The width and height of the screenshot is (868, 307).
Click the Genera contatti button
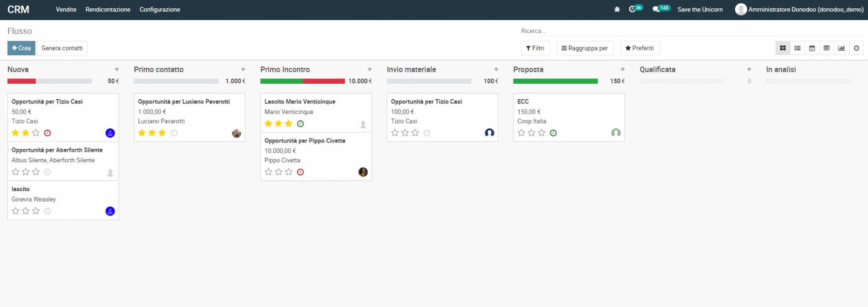[x=62, y=48]
